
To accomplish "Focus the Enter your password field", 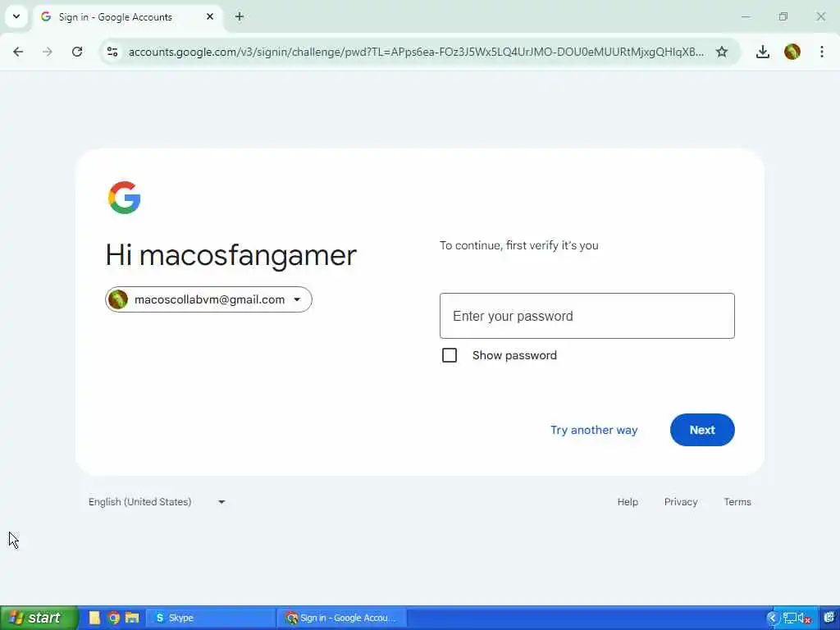I will pyautogui.click(x=587, y=316).
